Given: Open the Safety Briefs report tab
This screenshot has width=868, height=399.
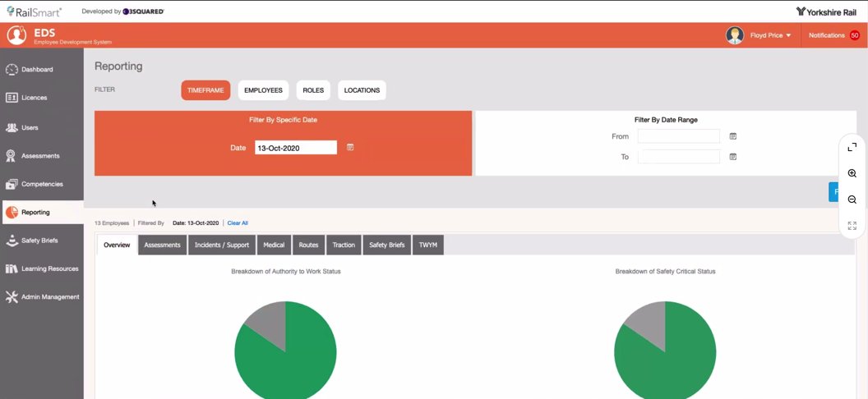Looking at the screenshot, I should pos(387,245).
